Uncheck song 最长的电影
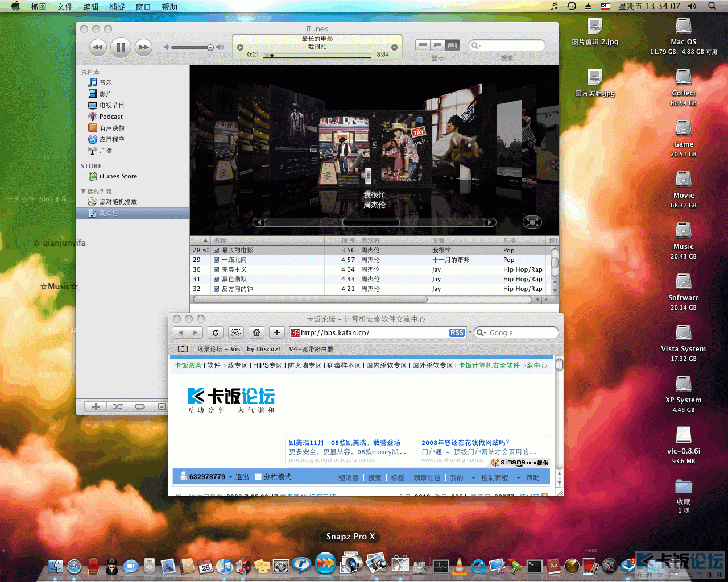Screen dimensions: 728x582 [216, 250]
